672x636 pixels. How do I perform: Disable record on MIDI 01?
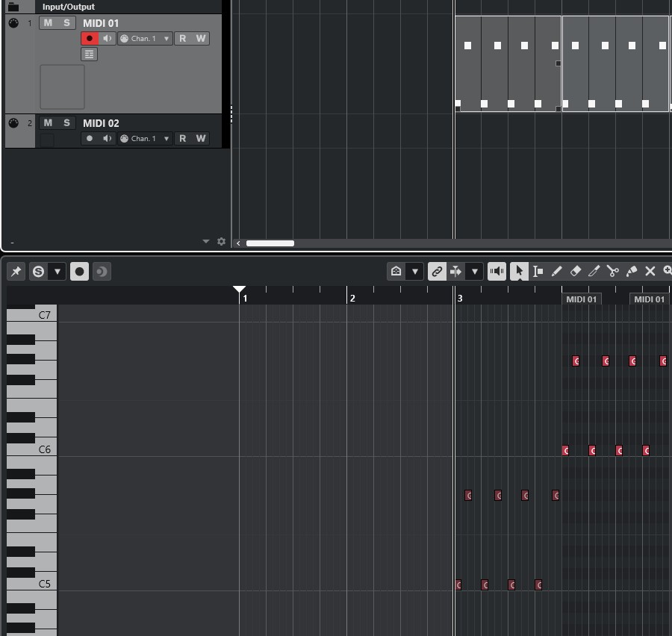pos(90,39)
